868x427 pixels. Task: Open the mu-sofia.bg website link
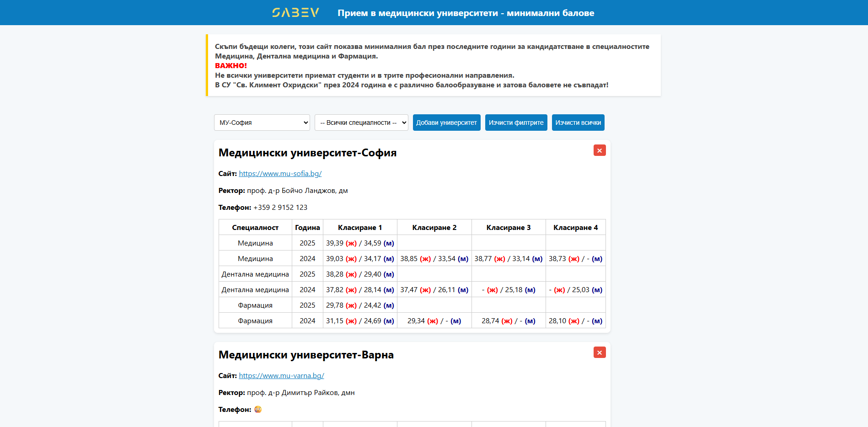click(280, 174)
